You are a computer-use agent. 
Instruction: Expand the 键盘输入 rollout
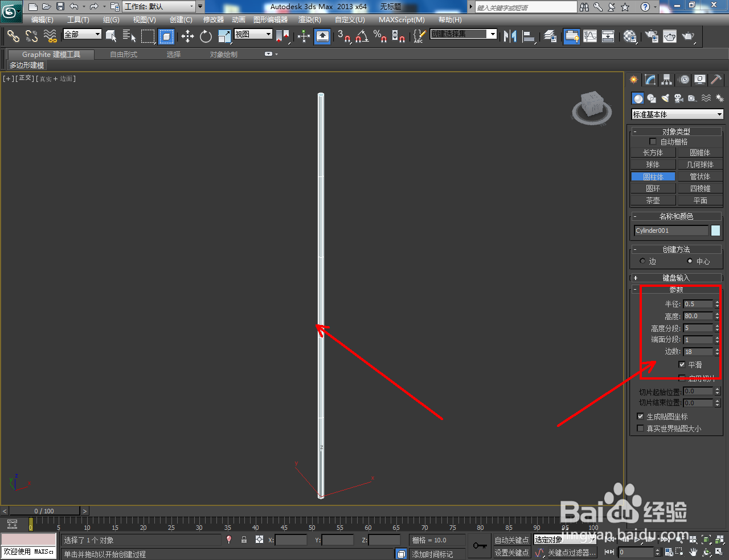(677, 278)
